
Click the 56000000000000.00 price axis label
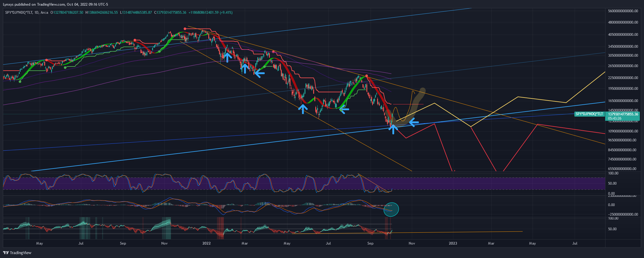[x=623, y=11]
